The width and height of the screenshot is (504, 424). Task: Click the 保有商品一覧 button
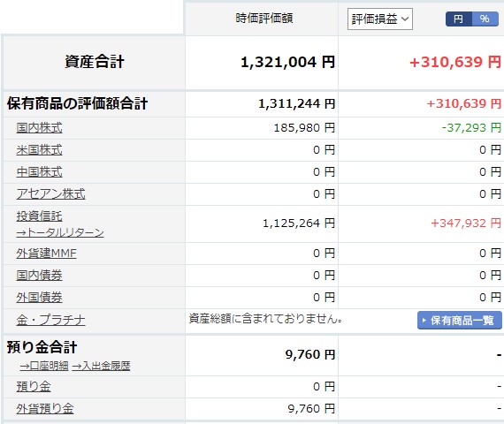click(x=460, y=321)
